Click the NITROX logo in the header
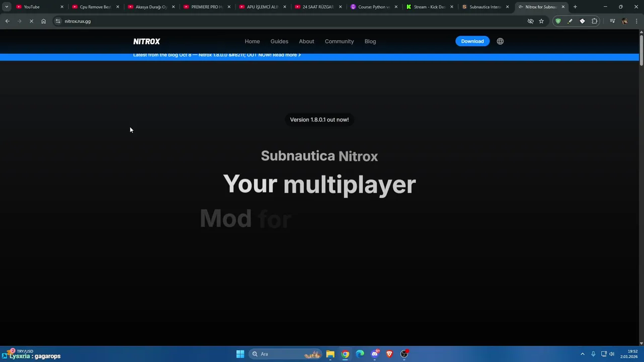 (146, 41)
